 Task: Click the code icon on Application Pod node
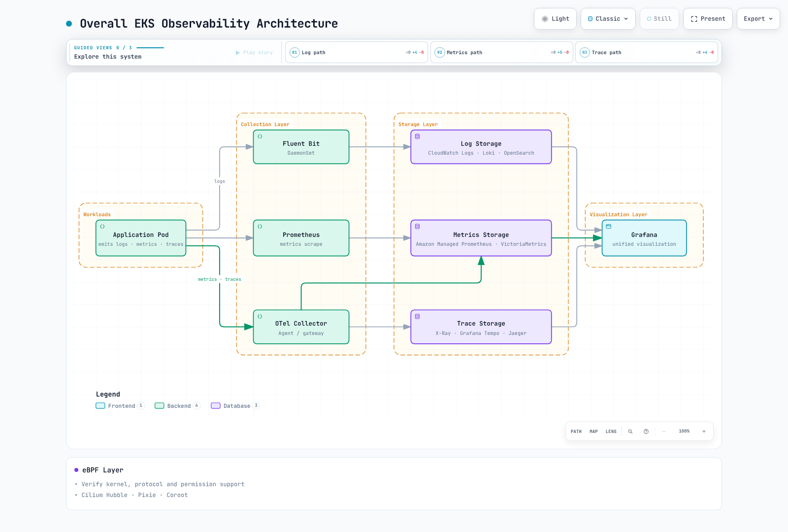pyautogui.click(x=102, y=227)
